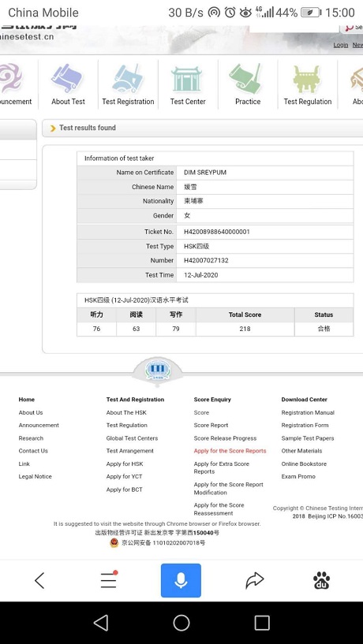Open the browser menu with red dot

tap(109, 580)
